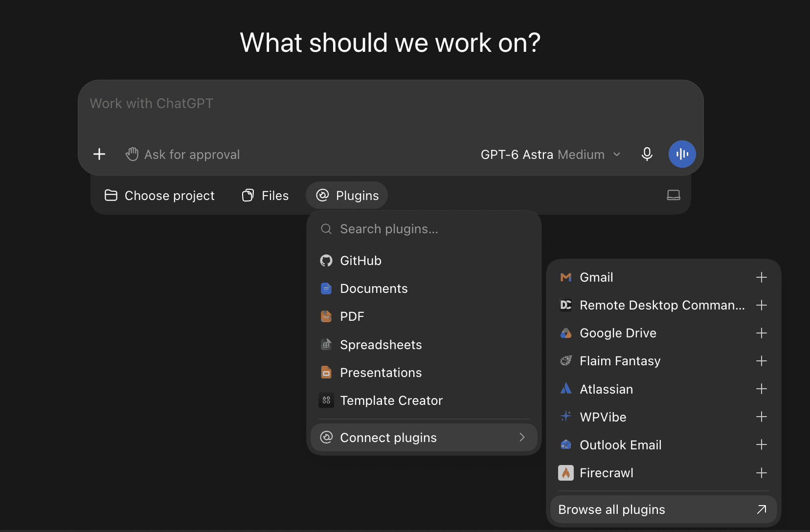Image resolution: width=810 pixels, height=532 pixels.
Task: Click the Flaim Fantasy row label
Action: 620,361
